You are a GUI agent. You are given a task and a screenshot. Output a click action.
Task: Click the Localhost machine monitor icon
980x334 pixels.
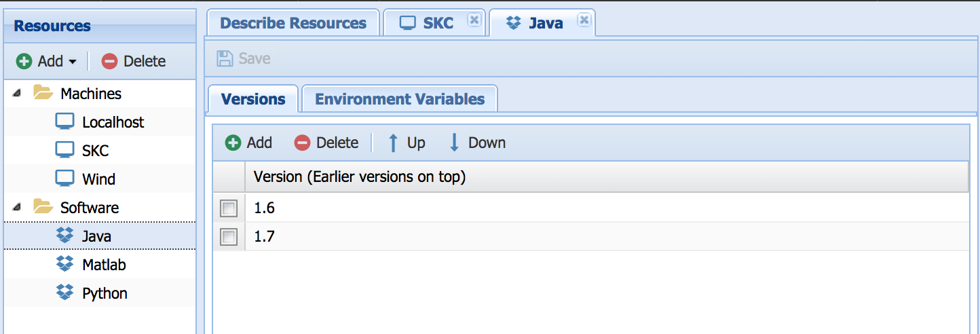click(x=65, y=122)
